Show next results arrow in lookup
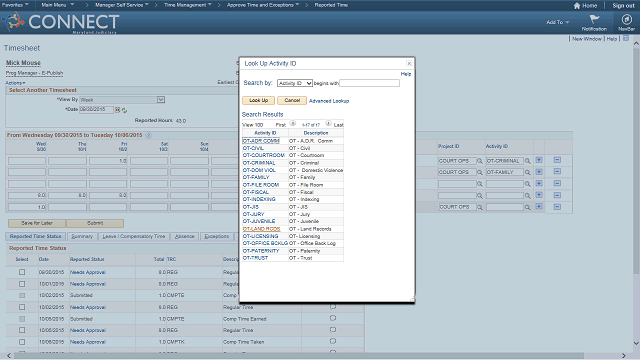Image resolution: width=640 pixels, height=360 pixels. pyautogui.click(x=328, y=123)
